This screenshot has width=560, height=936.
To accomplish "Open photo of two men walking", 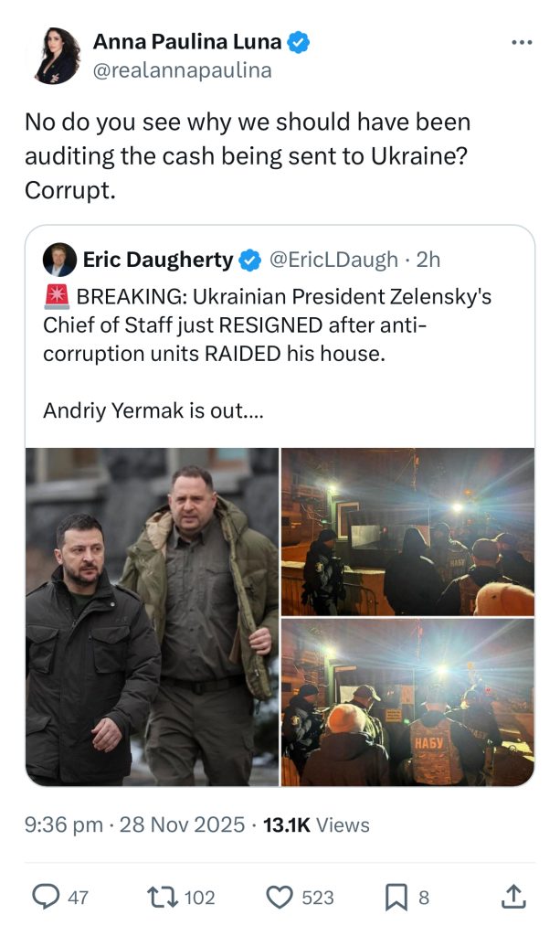I will pyautogui.click(x=152, y=616).
